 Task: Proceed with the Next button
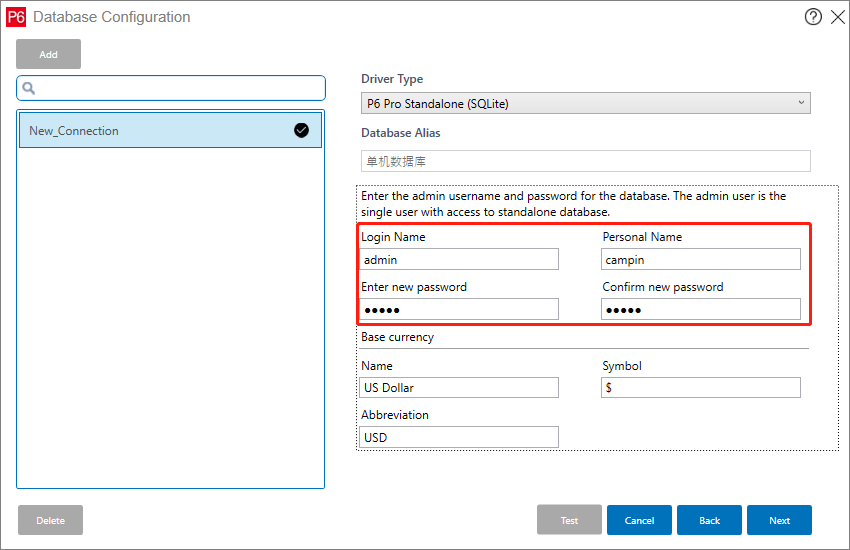point(779,520)
